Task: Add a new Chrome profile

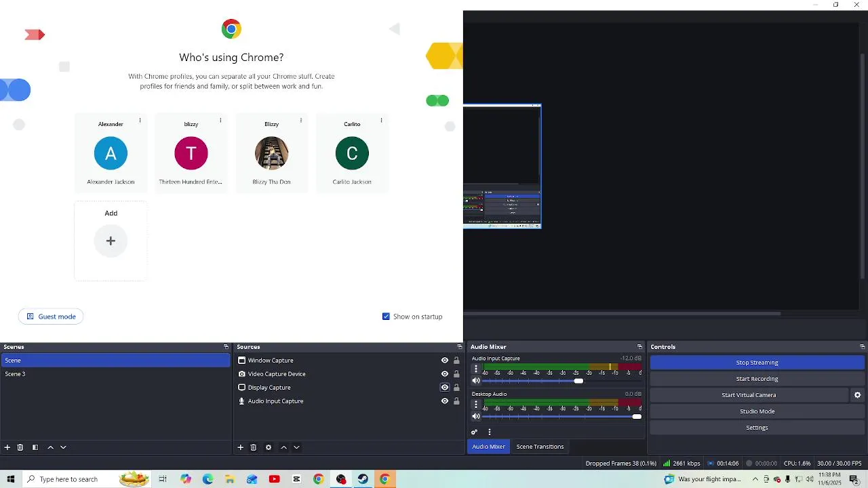Action: coord(111,241)
